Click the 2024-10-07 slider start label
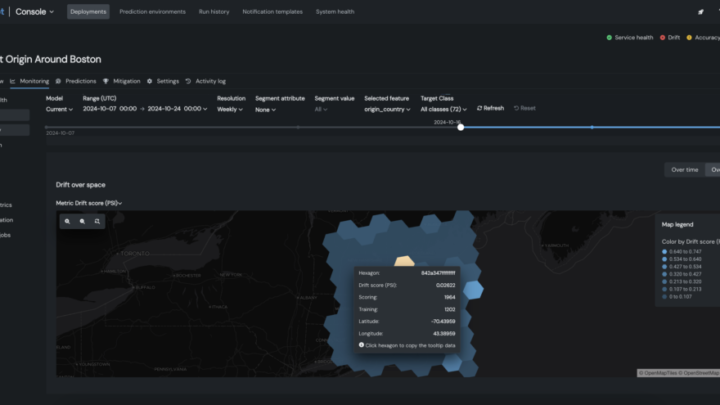The width and height of the screenshot is (720, 405). 60,133
